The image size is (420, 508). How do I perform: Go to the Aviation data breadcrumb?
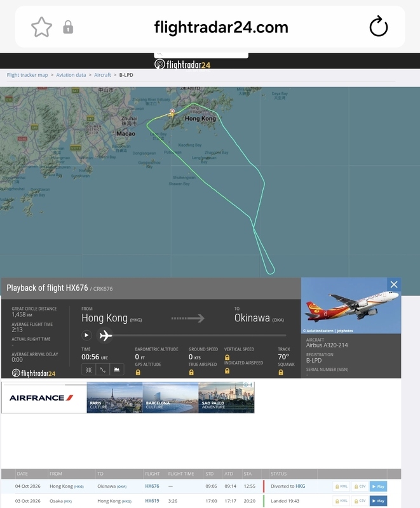tap(71, 75)
